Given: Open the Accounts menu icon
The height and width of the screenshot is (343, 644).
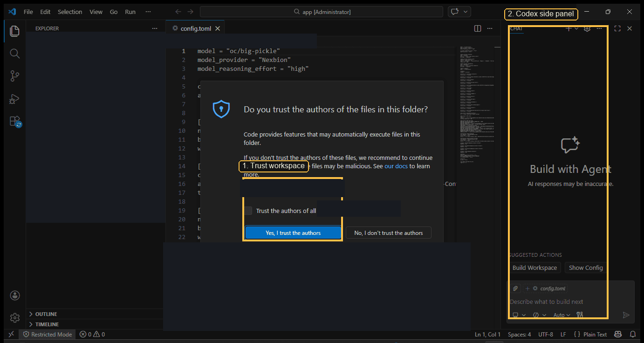Looking at the screenshot, I should [15, 295].
